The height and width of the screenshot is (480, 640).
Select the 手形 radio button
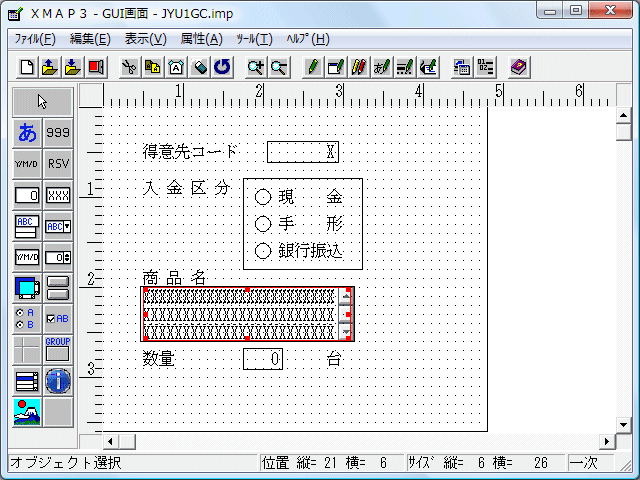[x=264, y=224]
